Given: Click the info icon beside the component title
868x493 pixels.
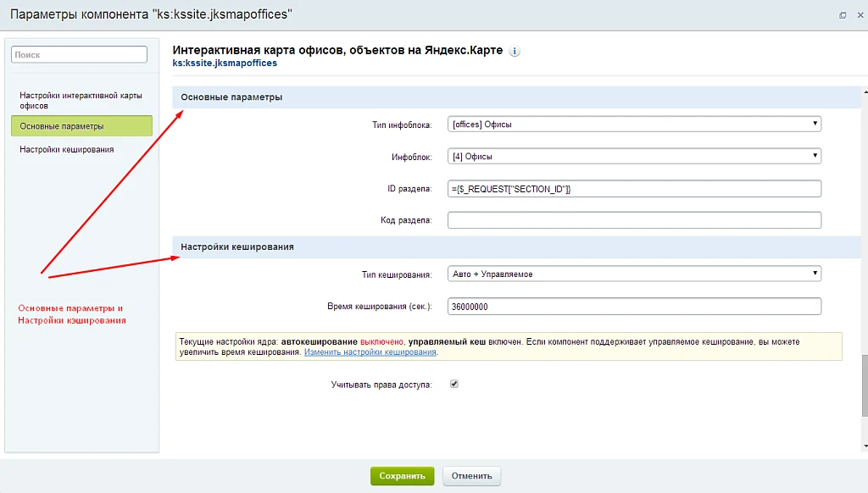Looking at the screenshot, I should click(515, 51).
